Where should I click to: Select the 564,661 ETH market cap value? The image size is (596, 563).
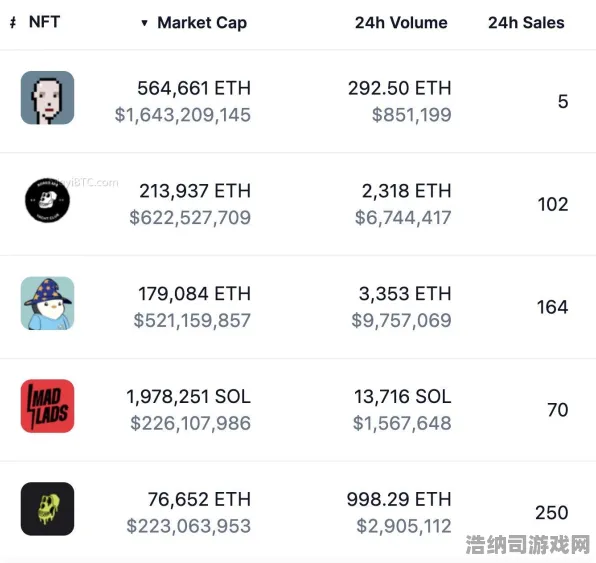(x=194, y=88)
